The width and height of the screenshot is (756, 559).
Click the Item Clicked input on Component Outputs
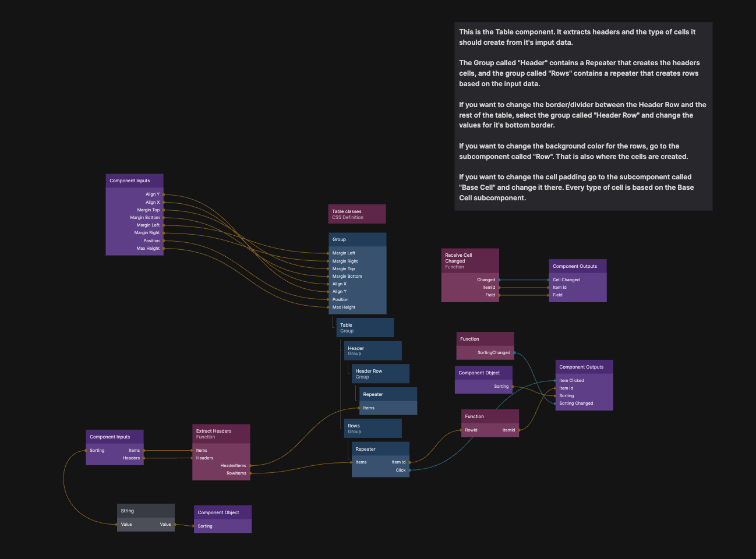(x=556, y=381)
